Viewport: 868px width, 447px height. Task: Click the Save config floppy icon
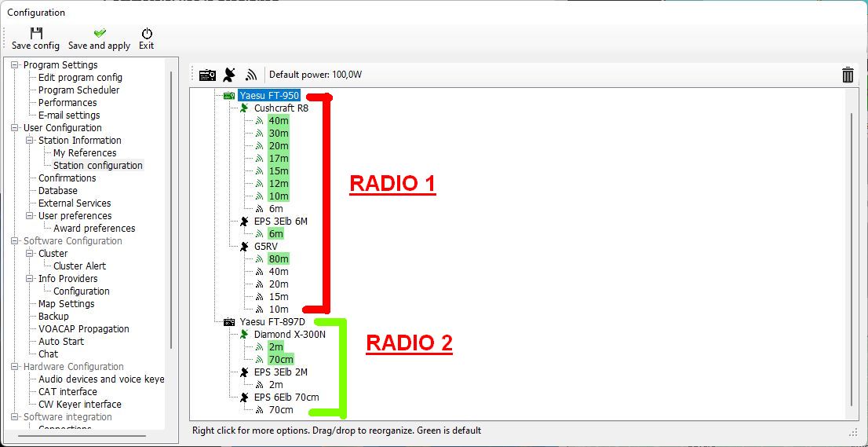tap(36, 33)
